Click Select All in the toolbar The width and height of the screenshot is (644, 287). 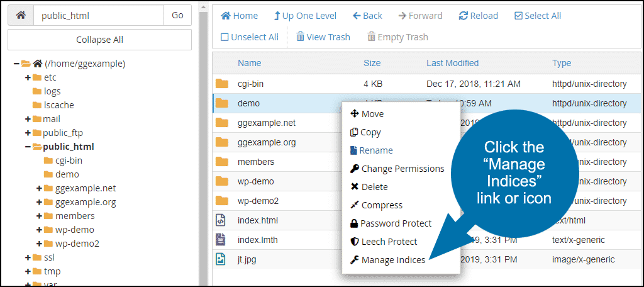[x=538, y=16]
